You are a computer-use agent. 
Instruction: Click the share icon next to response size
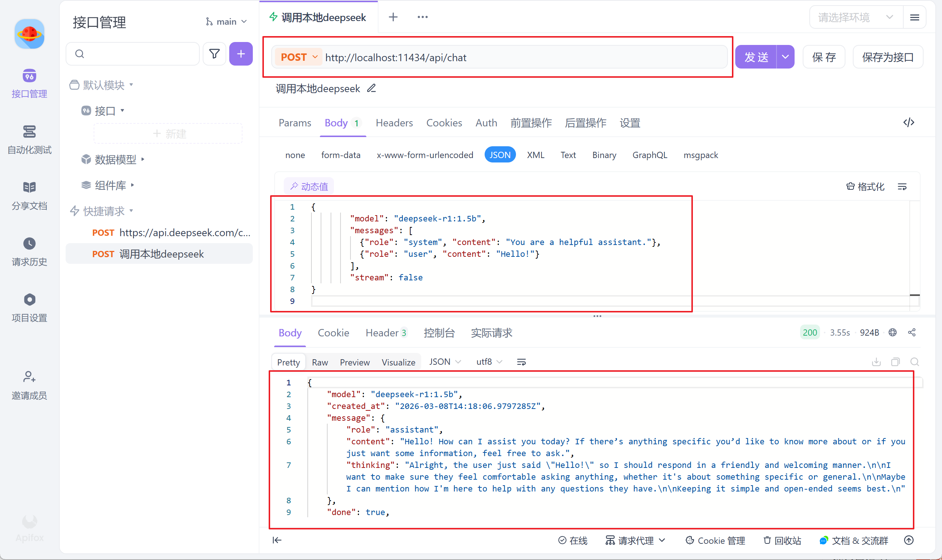pos(912,332)
